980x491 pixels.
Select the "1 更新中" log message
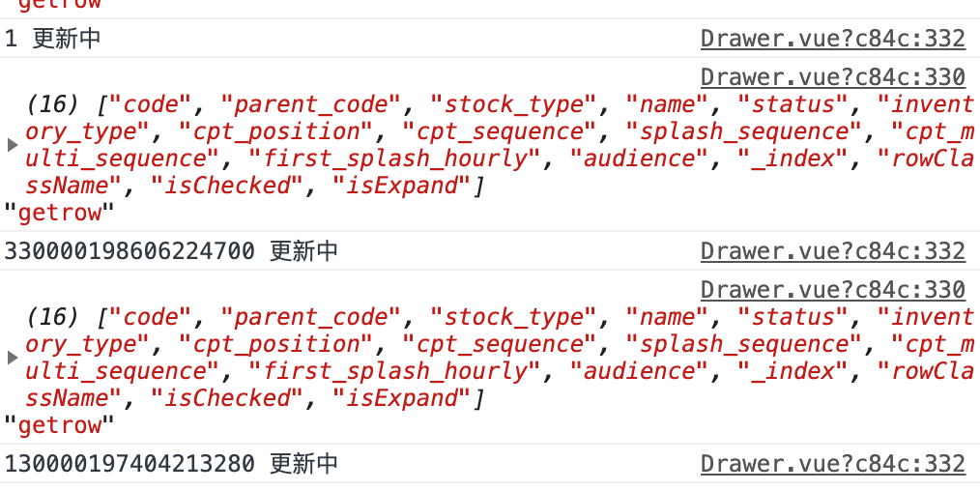[52, 39]
